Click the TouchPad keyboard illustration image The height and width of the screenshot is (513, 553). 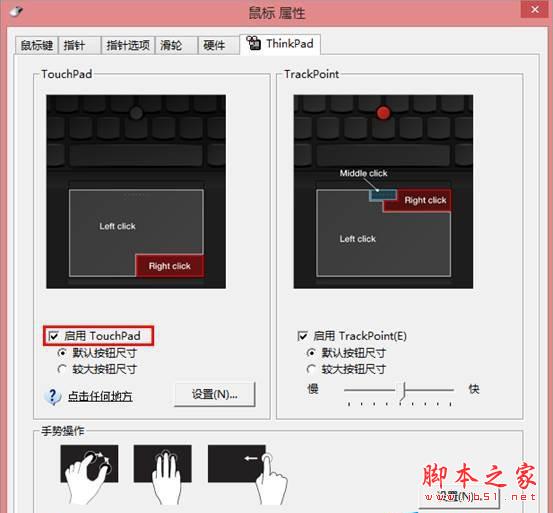point(136,191)
